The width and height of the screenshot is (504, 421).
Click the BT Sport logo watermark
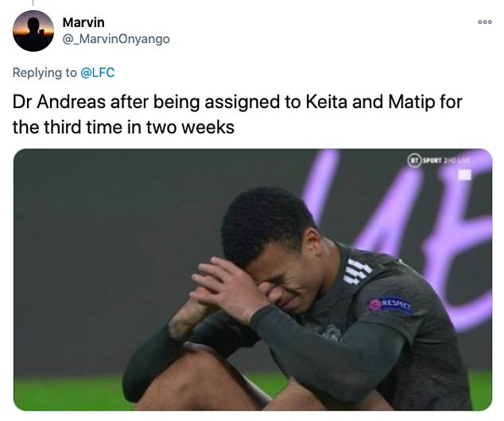click(x=439, y=160)
